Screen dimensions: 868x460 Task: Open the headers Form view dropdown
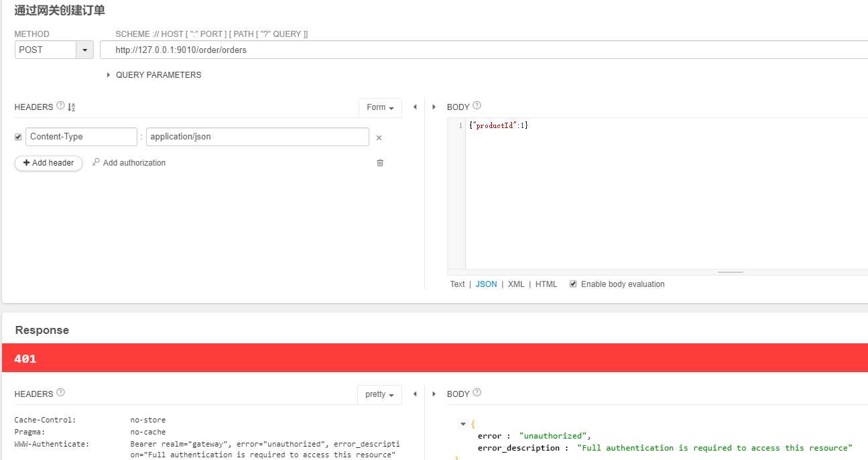tap(380, 107)
